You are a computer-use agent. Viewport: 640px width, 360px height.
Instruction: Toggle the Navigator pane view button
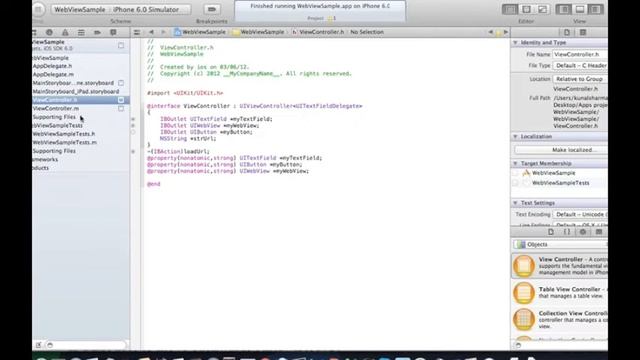point(564,9)
